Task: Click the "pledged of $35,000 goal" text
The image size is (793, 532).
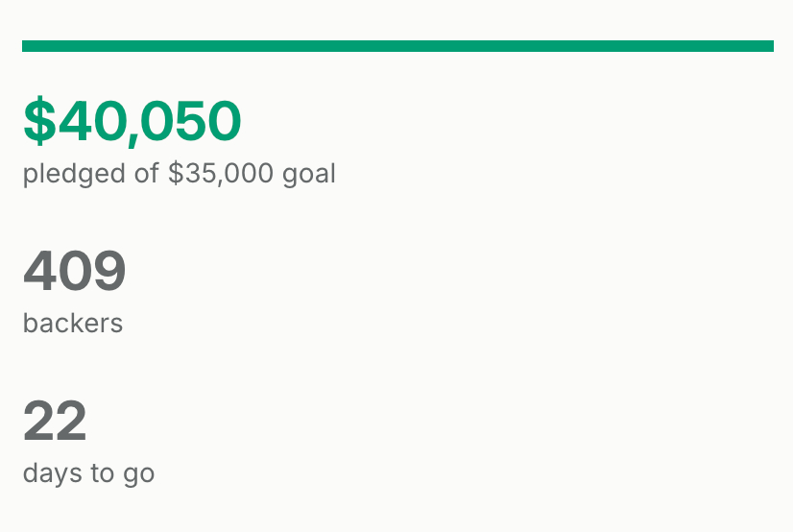Action: (179, 174)
